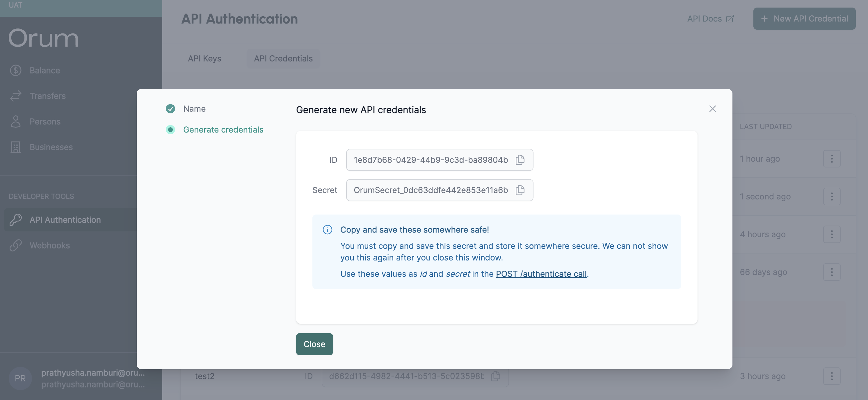
Task: Copy the OrumSecret value
Action: pyautogui.click(x=520, y=190)
